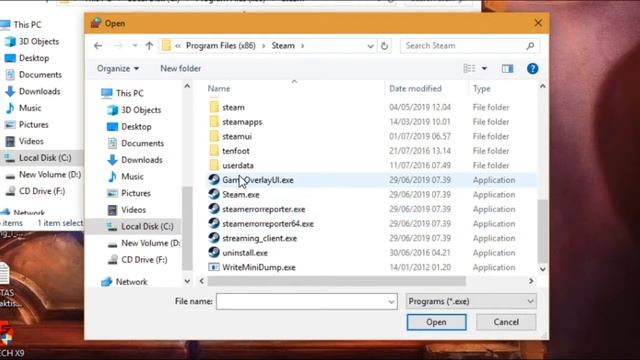Click down arrow of navigation pane scrollbar
The image size is (640, 360).
(x=187, y=281)
